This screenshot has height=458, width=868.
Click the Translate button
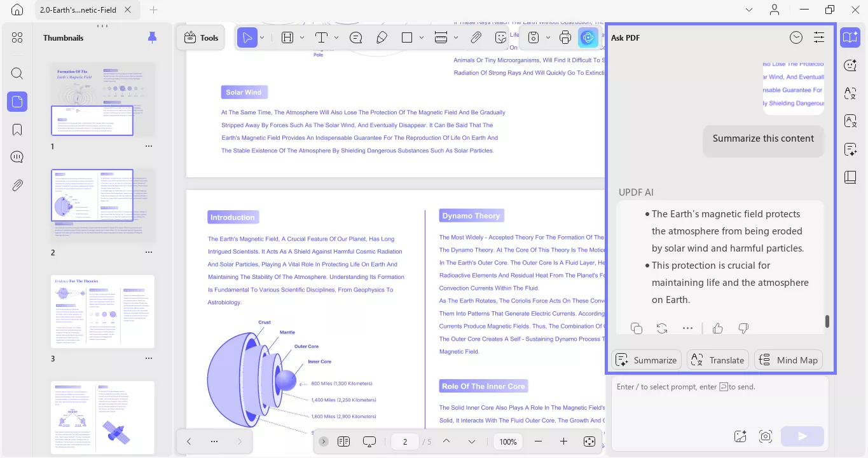coord(719,360)
